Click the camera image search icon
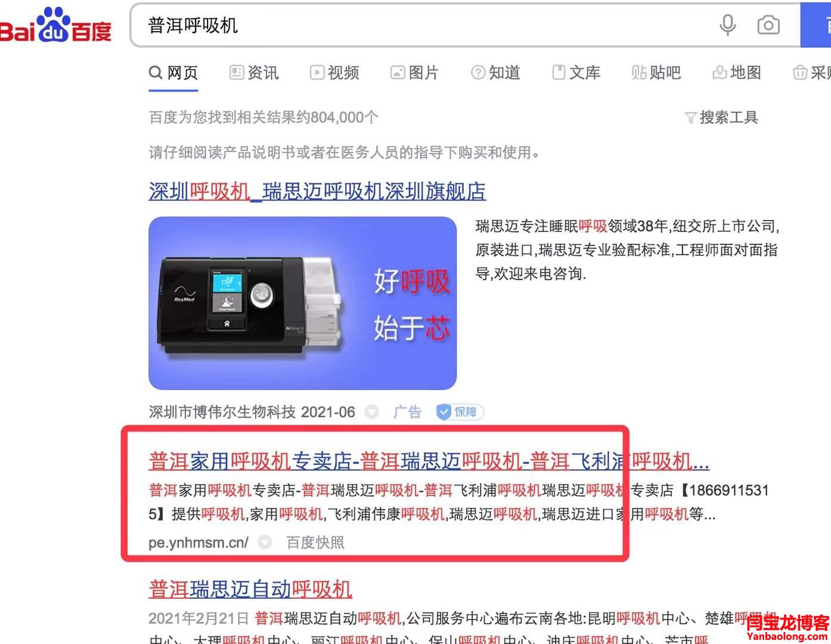Screen dimensions: 831x644 click(x=768, y=25)
